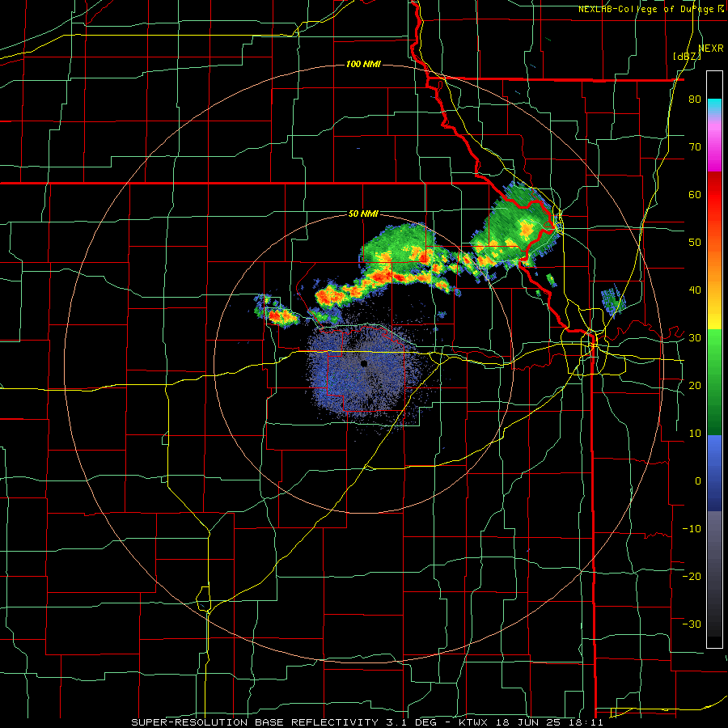Click the NEXR label at top right
The width and height of the screenshot is (728, 728).
click(x=711, y=48)
